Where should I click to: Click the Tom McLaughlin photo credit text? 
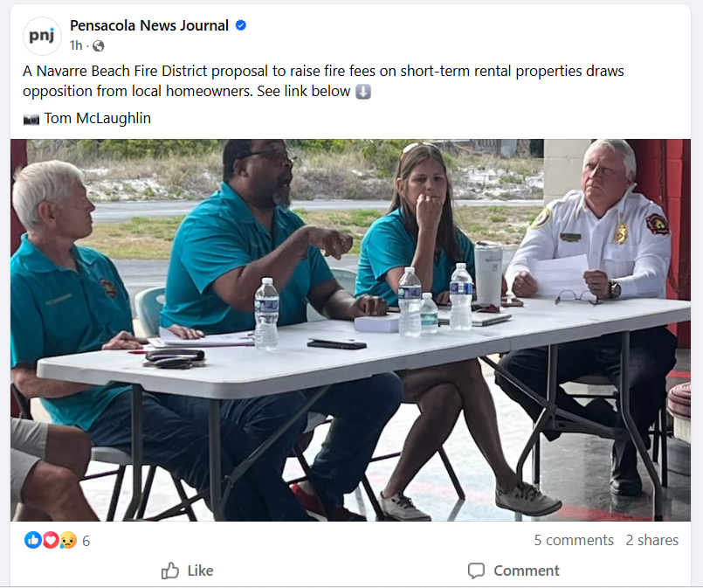(x=98, y=119)
